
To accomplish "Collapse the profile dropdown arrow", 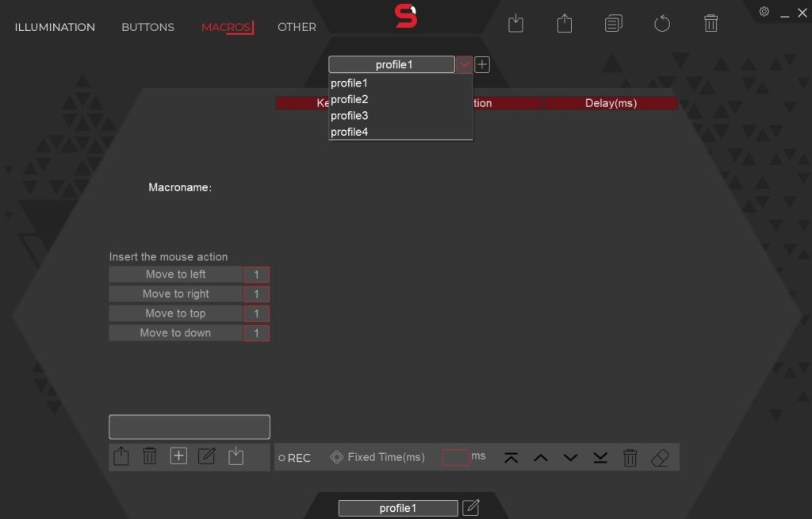I will pos(464,64).
